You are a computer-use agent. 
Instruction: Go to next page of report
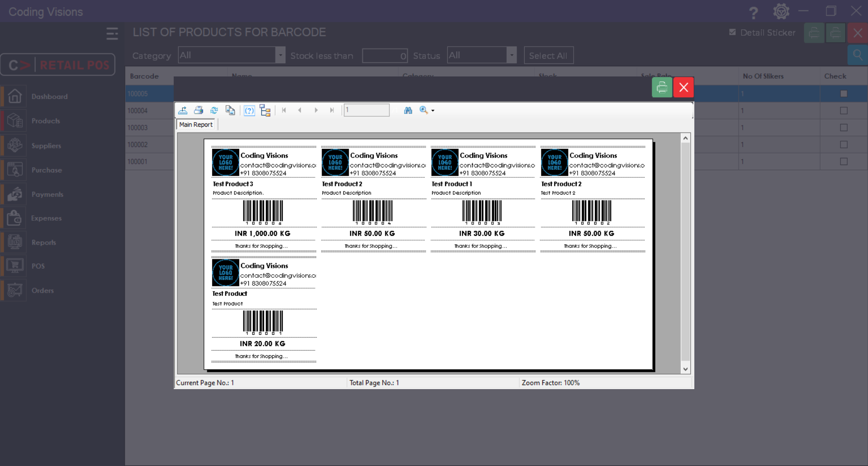[x=316, y=110]
